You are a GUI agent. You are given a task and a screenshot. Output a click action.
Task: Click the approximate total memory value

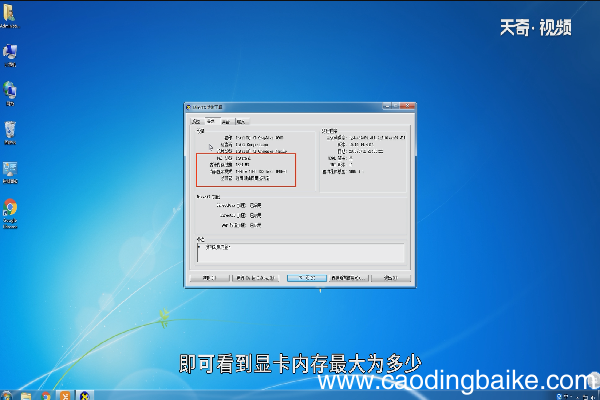[243, 165]
